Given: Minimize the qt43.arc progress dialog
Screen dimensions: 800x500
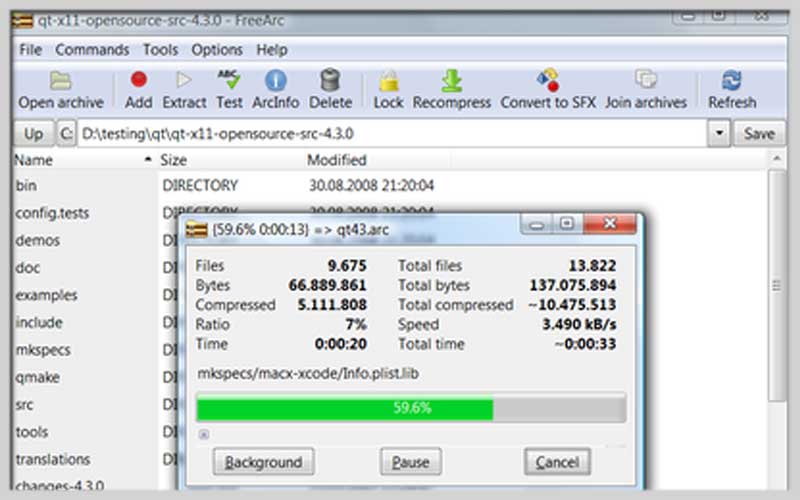Looking at the screenshot, I should pyautogui.click(x=536, y=224).
